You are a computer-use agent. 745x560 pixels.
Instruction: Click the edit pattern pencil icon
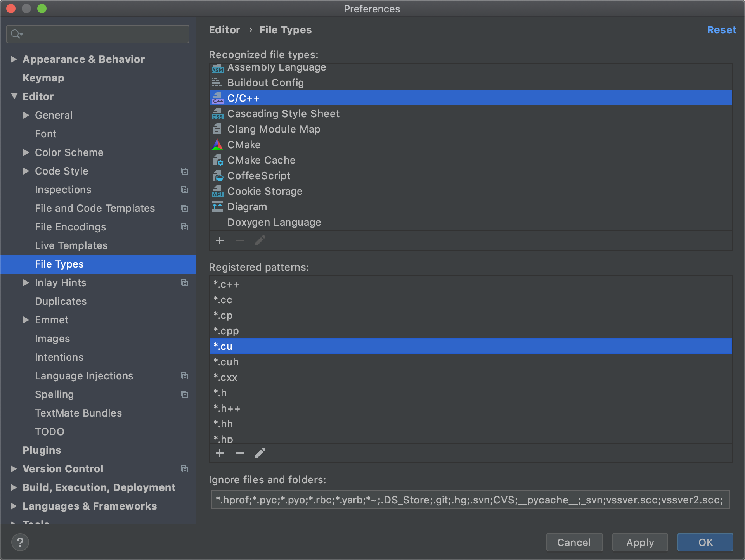(x=260, y=453)
